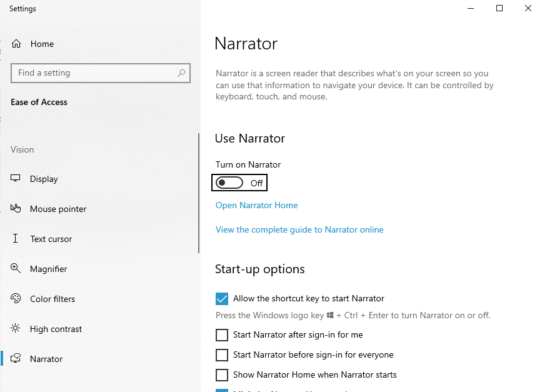The width and height of the screenshot is (542, 392).
Task: Open Magnifier settings using its magnifying glass icon
Action: [x=15, y=269]
